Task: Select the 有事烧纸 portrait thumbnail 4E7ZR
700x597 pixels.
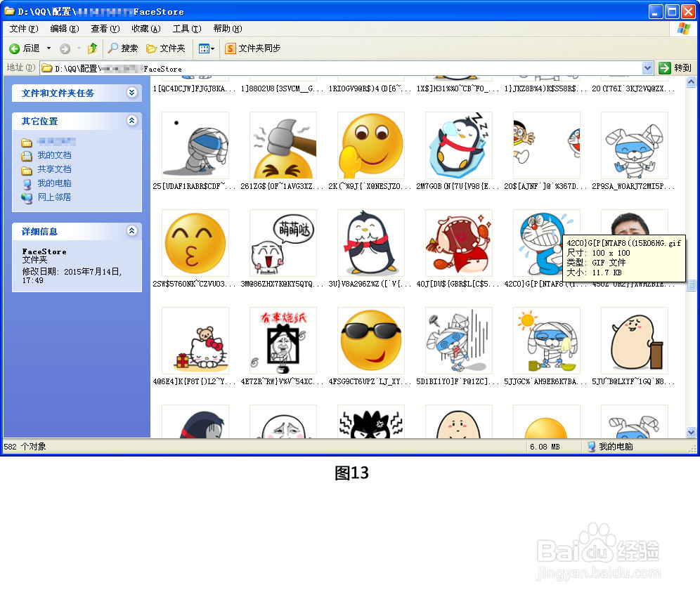Action: coord(283,341)
